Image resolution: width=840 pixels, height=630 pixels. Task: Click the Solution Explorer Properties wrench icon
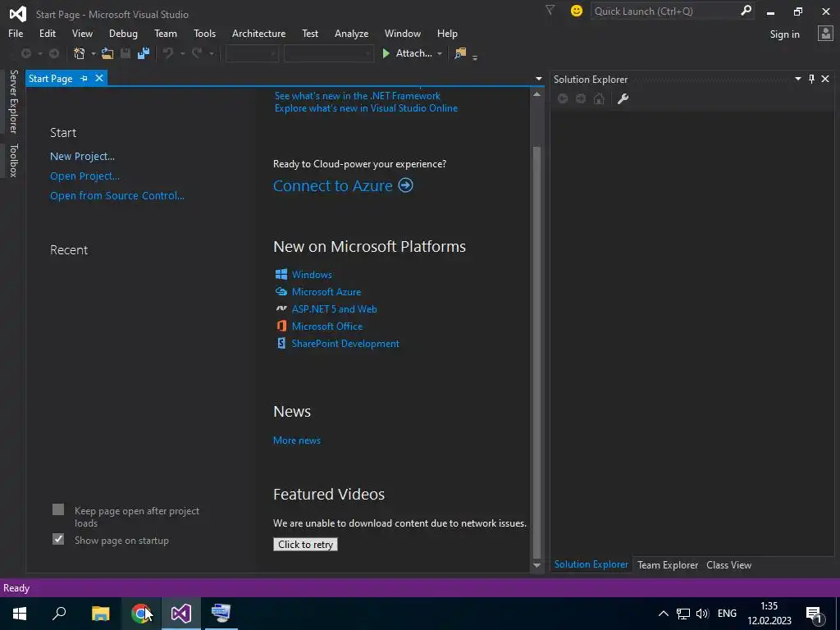pos(623,98)
